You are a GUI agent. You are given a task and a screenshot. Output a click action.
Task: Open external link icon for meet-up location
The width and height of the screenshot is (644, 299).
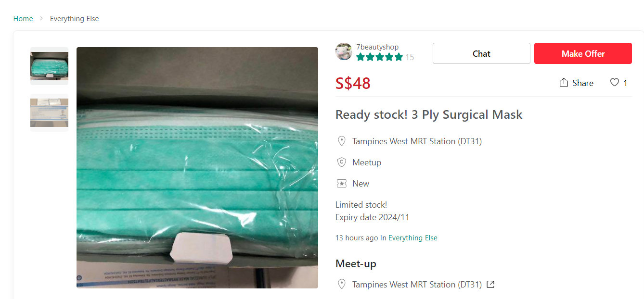pyautogui.click(x=490, y=284)
